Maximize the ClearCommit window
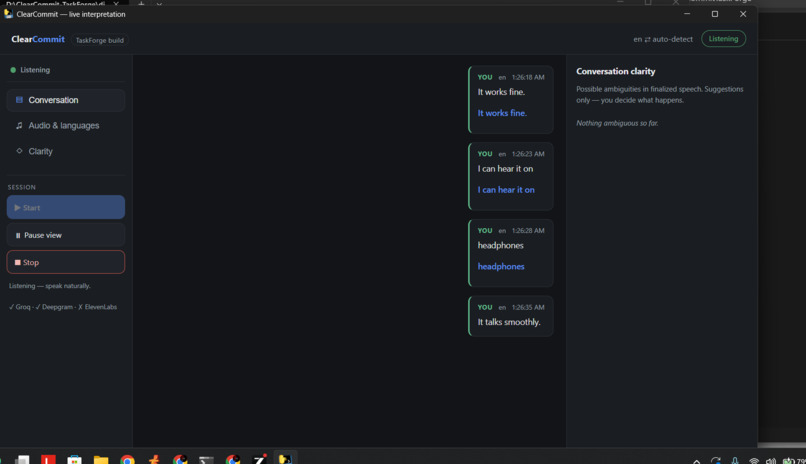 tap(715, 14)
